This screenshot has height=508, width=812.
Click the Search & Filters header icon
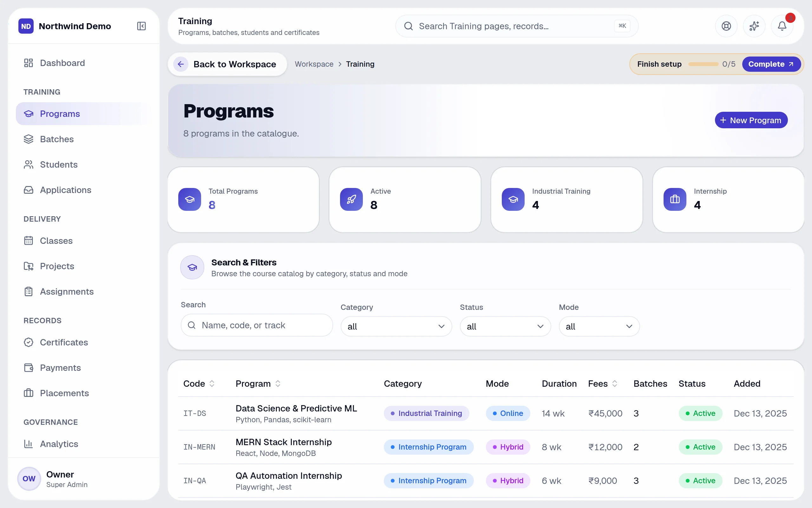tap(192, 267)
